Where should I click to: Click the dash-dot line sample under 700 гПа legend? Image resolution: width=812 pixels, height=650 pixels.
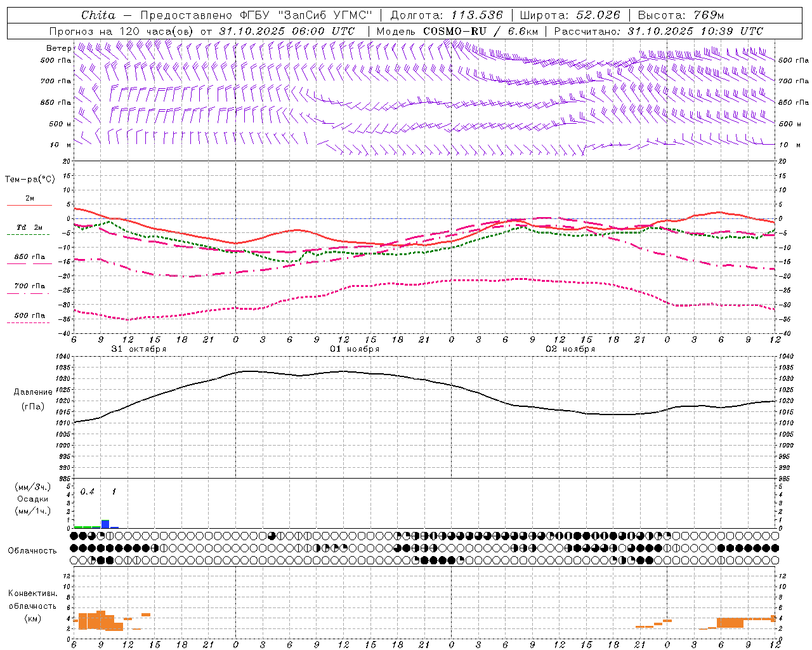pyautogui.click(x=28, y=293)
